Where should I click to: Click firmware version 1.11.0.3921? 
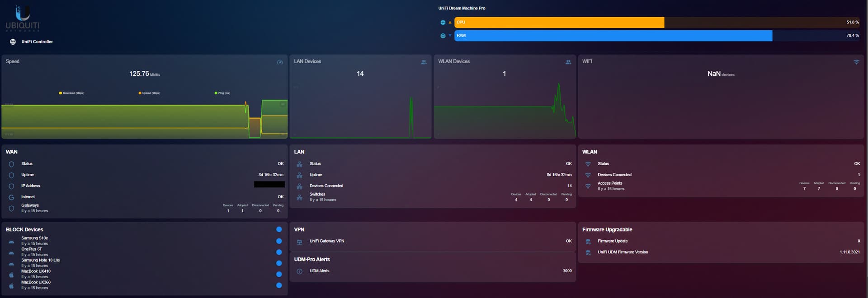(x=850, y=252)
